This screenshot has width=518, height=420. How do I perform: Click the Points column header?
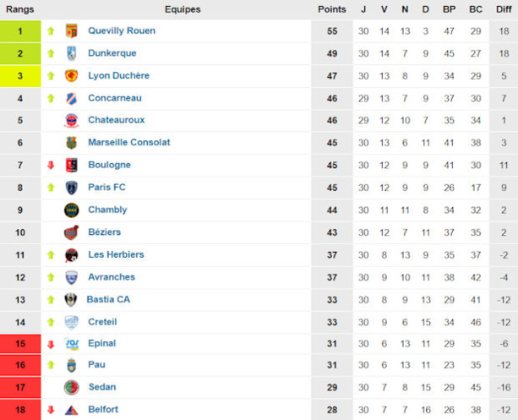331,9
